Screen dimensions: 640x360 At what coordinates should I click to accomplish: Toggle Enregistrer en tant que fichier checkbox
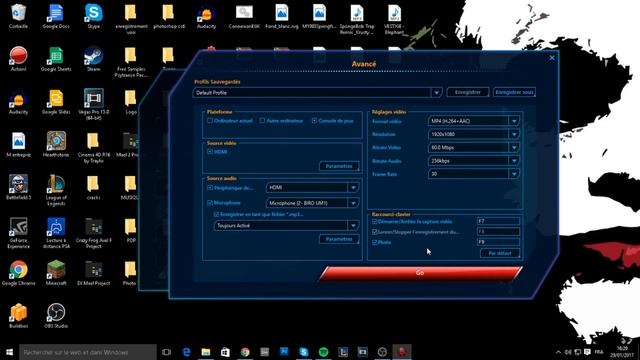click(216, 214)
